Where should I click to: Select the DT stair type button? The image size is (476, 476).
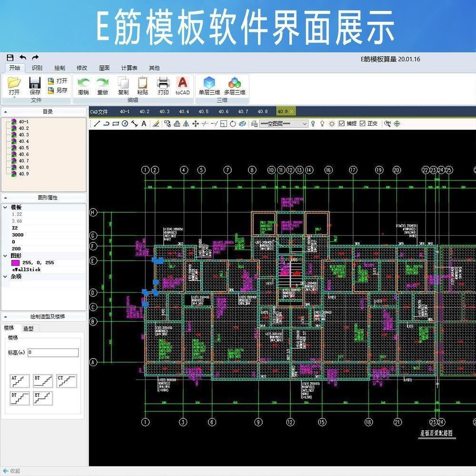click(x=19, y=398)
